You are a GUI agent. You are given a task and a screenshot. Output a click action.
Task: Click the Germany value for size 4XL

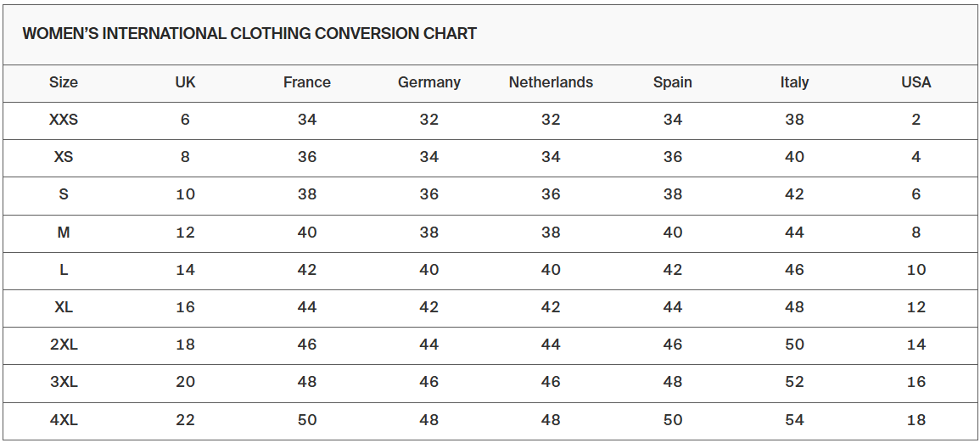point(429,420)
